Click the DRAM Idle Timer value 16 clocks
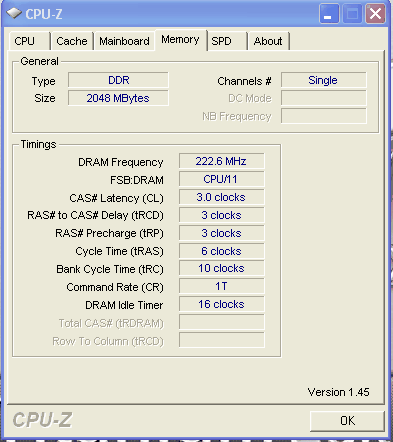 pyautogui.click(x=221, y=304)
